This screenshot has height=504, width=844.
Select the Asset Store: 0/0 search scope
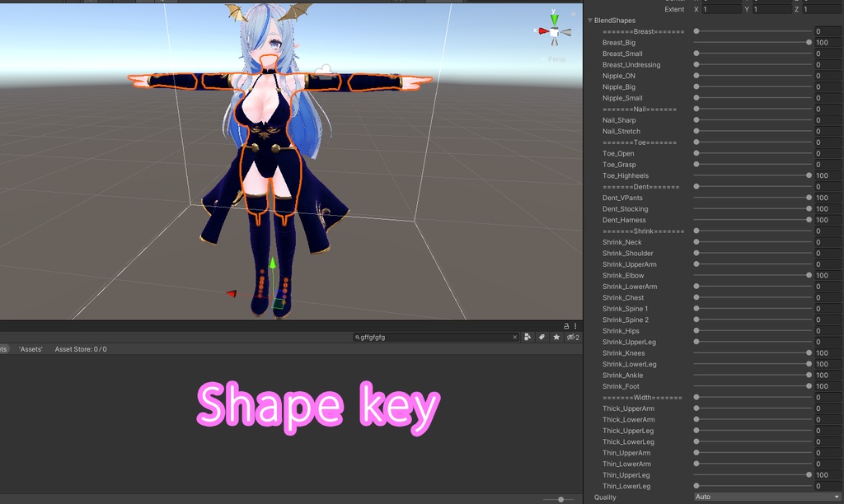(x=81, y=349)
